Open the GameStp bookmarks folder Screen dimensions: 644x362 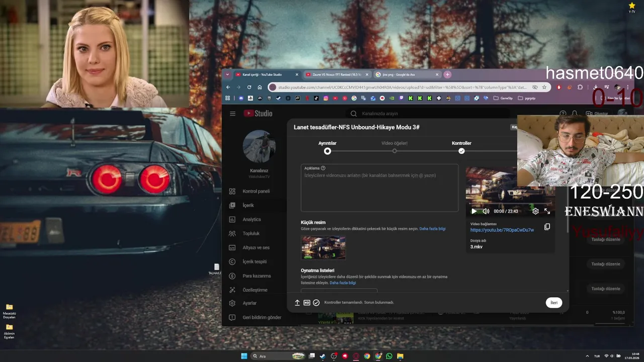click(503, 98)
